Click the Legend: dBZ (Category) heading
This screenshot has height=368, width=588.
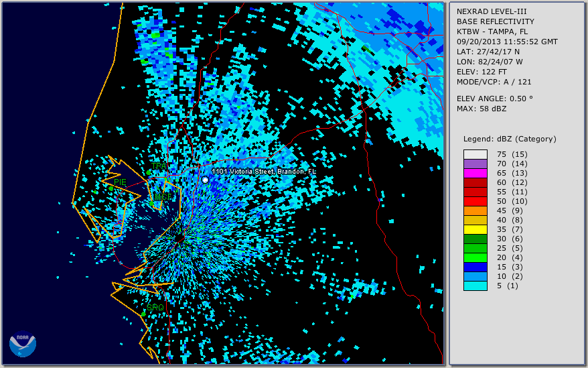510,139
